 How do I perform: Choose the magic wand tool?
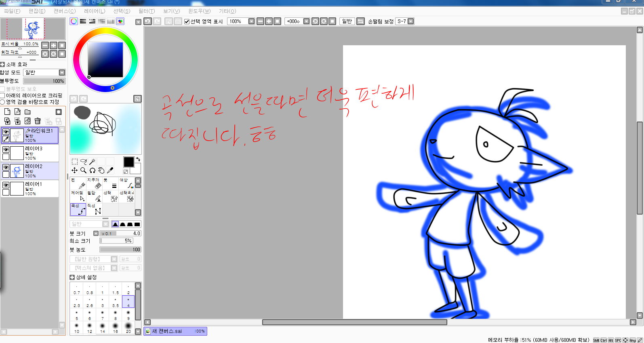(93, 162)
